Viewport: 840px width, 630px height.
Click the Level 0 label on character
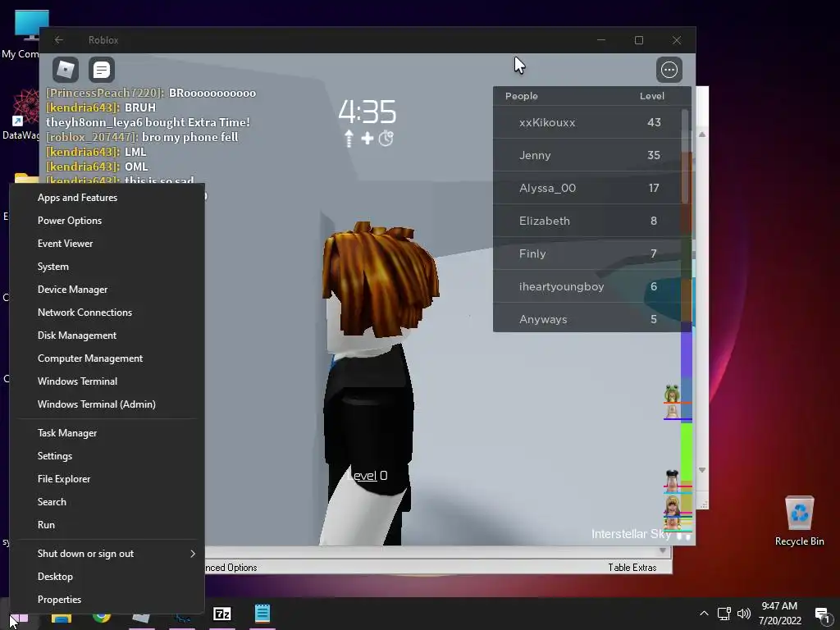coord(367,476)
